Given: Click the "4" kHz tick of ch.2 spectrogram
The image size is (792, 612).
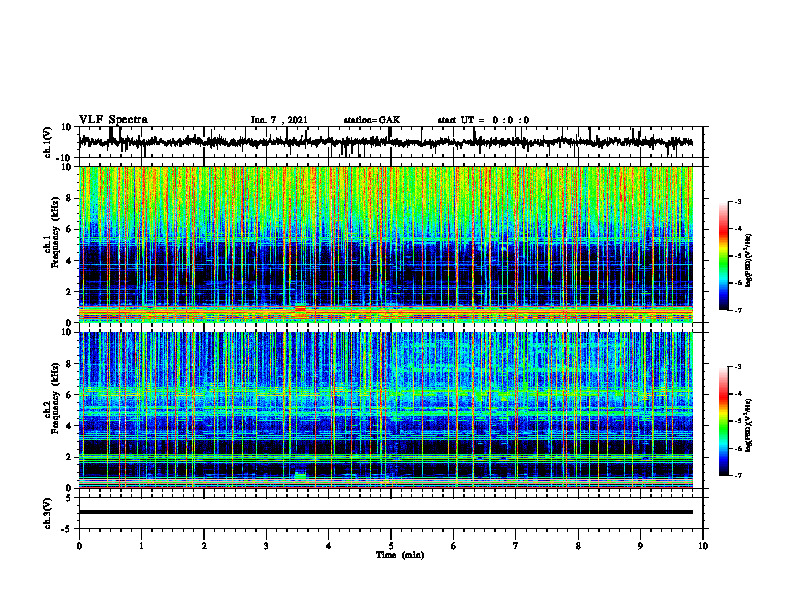Looking at the screenshot, I should point(69,426).
